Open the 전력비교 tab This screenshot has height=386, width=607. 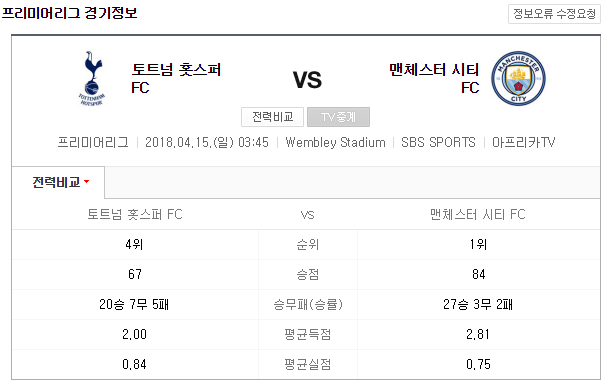coord(58,182)
